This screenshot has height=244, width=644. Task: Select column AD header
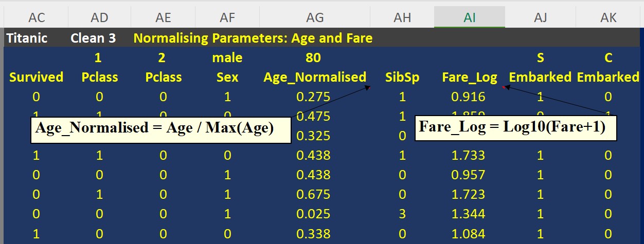point(99,17)
